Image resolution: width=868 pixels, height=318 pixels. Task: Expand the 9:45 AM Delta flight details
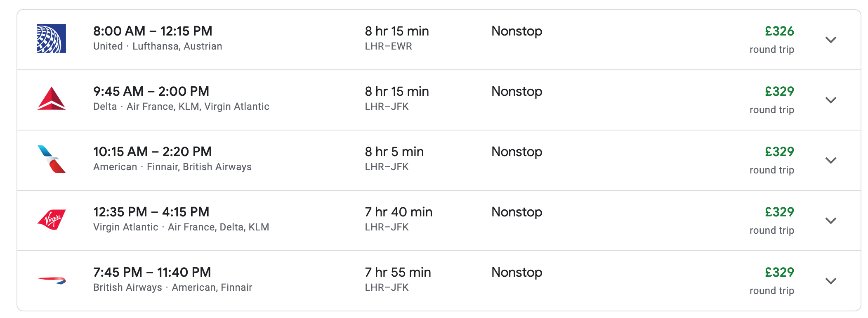[830, 100]
